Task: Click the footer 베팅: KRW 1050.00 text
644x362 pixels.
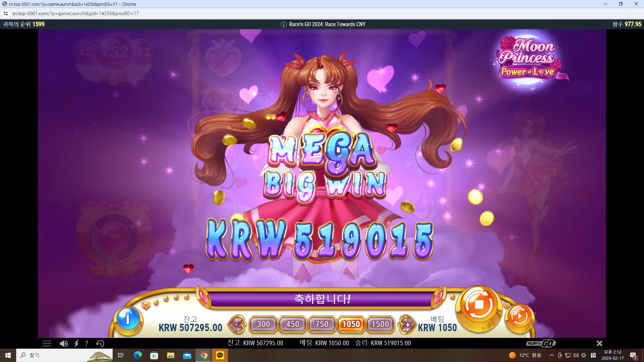Action: point(324,343)
